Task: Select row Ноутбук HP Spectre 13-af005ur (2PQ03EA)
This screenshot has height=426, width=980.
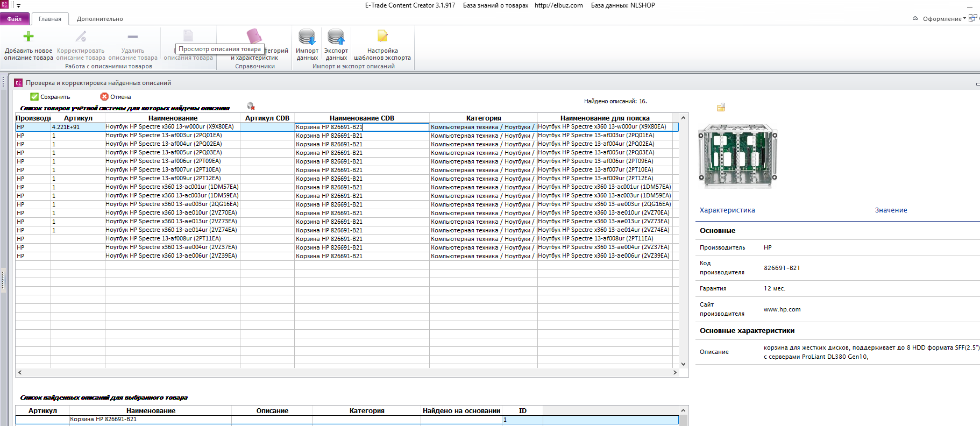Action: pyautogui.click(x=347, y=153)
